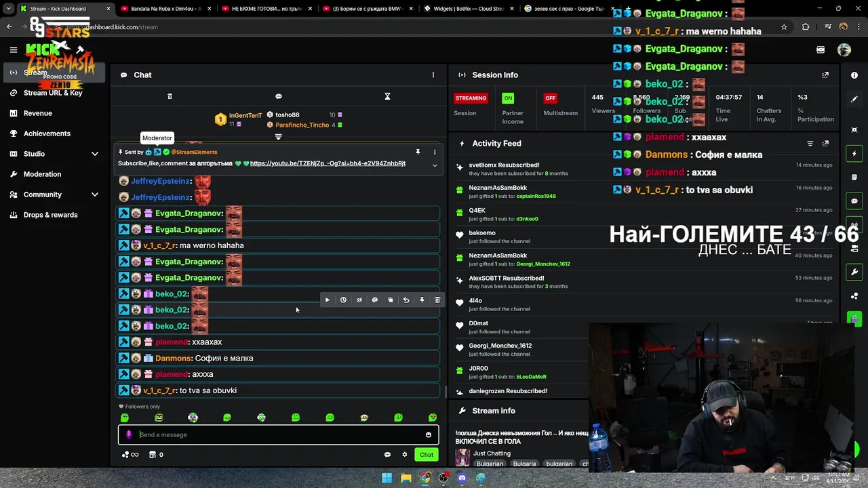Toggle the Multistream OFF badge
This screenshot has height=488, width=868.
[550, 98]
